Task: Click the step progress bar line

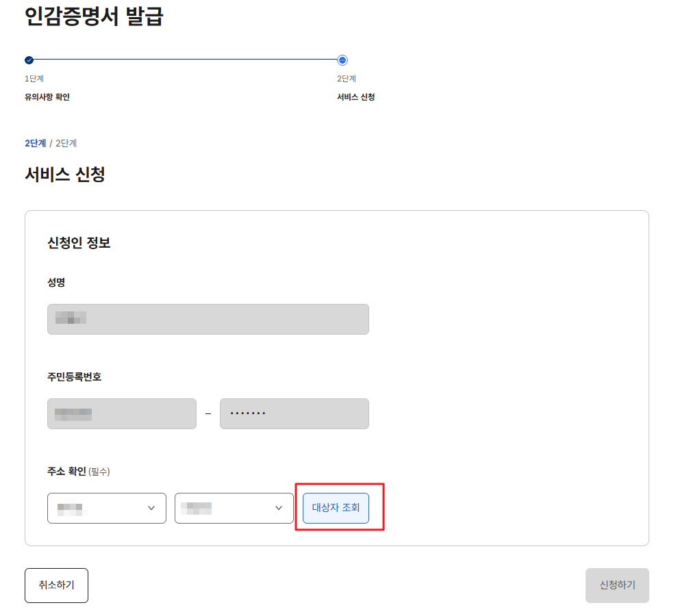Action: point(185,60)
